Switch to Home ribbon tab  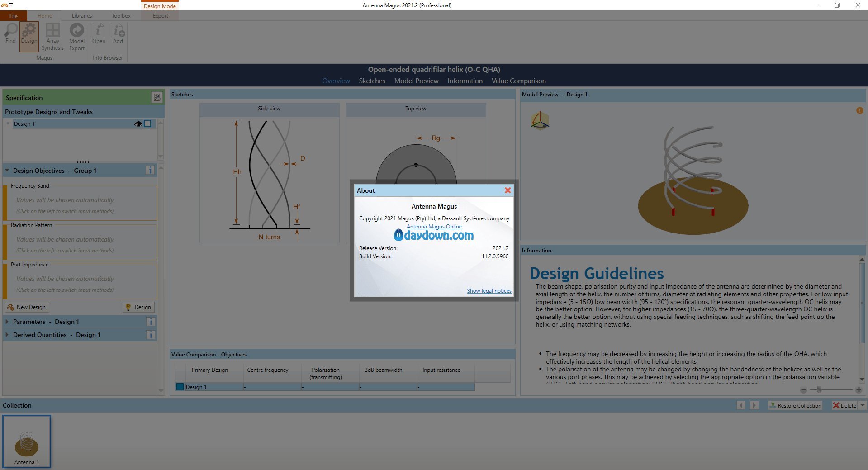(45, 16)
